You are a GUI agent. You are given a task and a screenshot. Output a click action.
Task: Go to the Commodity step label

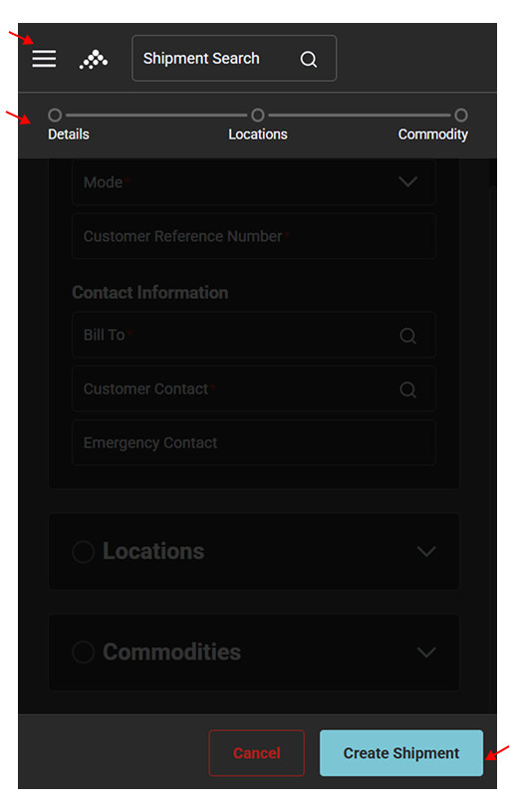coord(432,135)
